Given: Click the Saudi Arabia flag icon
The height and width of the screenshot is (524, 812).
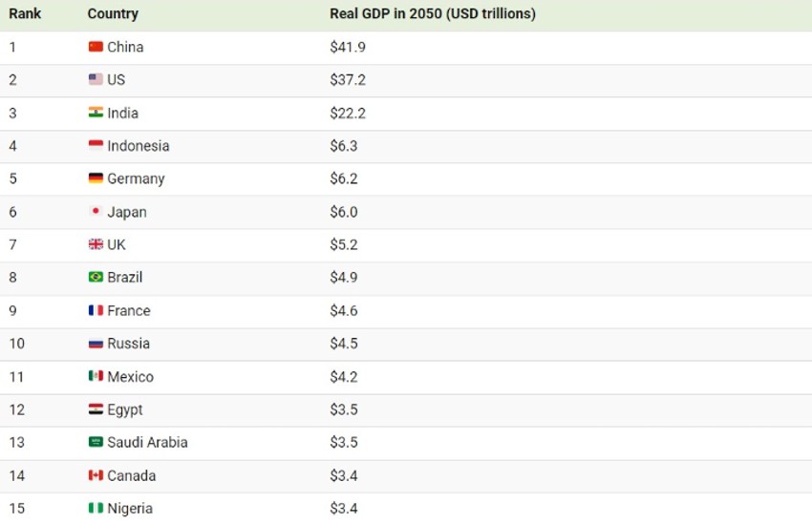Looking at the screenshot, I should 96,442.
